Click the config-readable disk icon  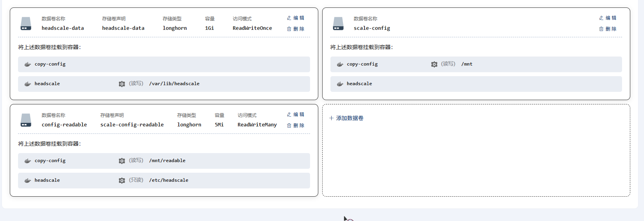(x=26, y=120)
